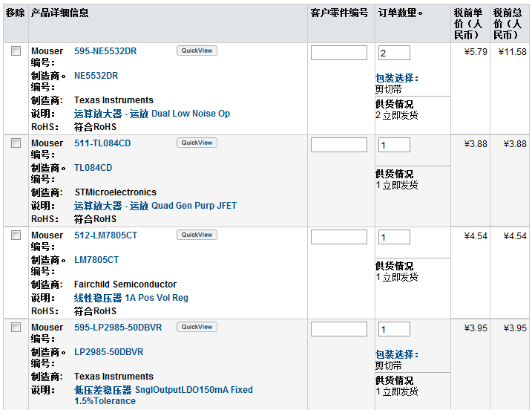
Task: Open Mouser part link 512-LM7805CT
Action: (106, 235)
